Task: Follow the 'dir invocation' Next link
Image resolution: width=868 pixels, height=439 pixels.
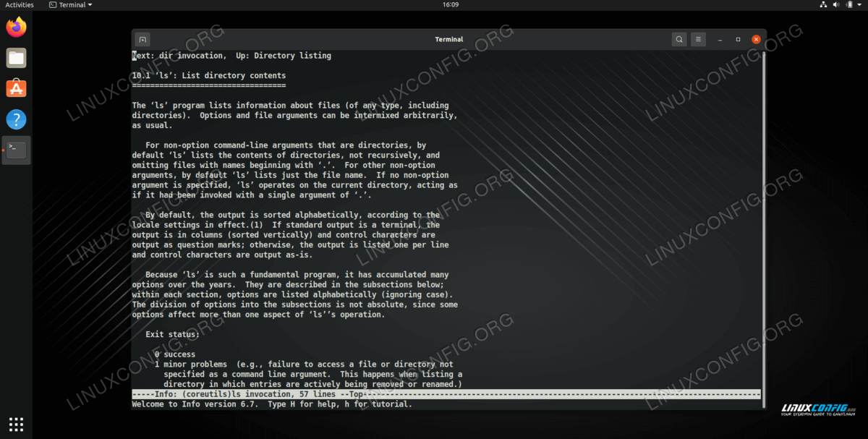Action: [x=190, y=56]
